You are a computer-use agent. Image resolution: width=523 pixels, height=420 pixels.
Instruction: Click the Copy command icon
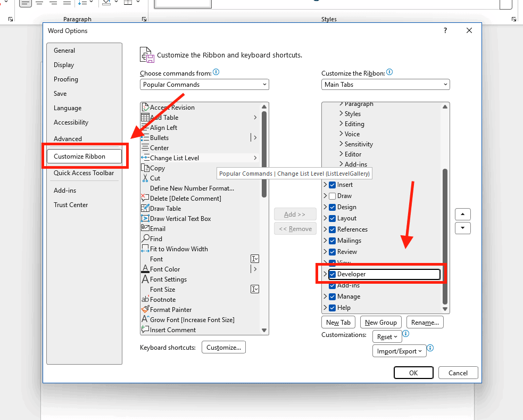coord(145,168)
